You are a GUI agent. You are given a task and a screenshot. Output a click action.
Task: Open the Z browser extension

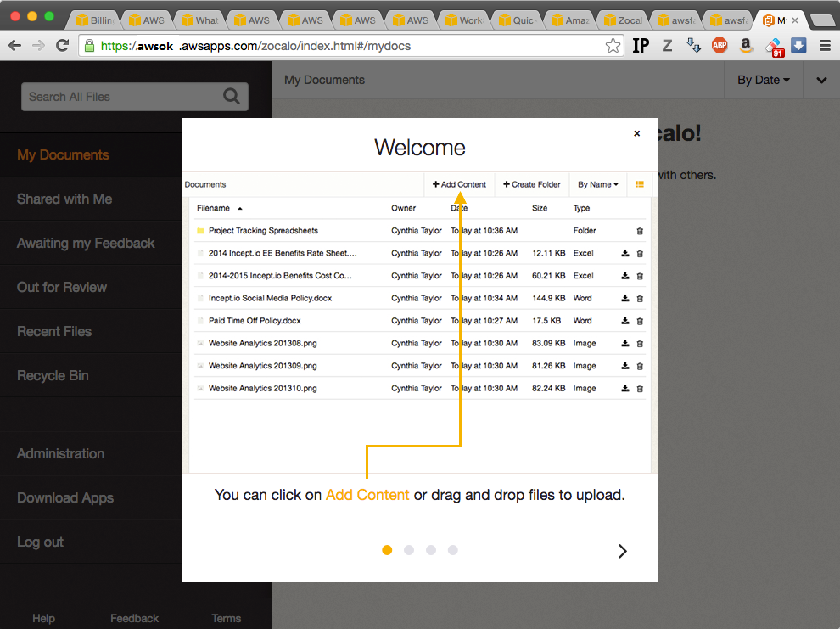tap(667, 46)
